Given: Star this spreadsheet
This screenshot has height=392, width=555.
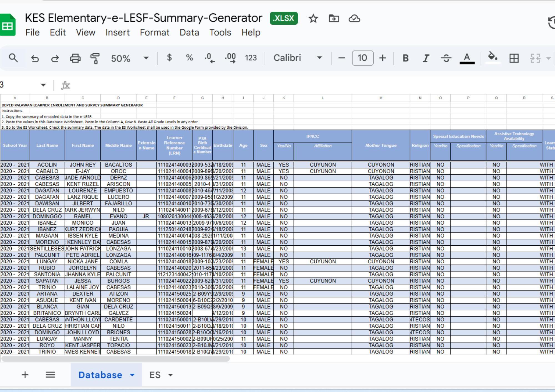Looking at the screenshot, I should click(313, 19).
